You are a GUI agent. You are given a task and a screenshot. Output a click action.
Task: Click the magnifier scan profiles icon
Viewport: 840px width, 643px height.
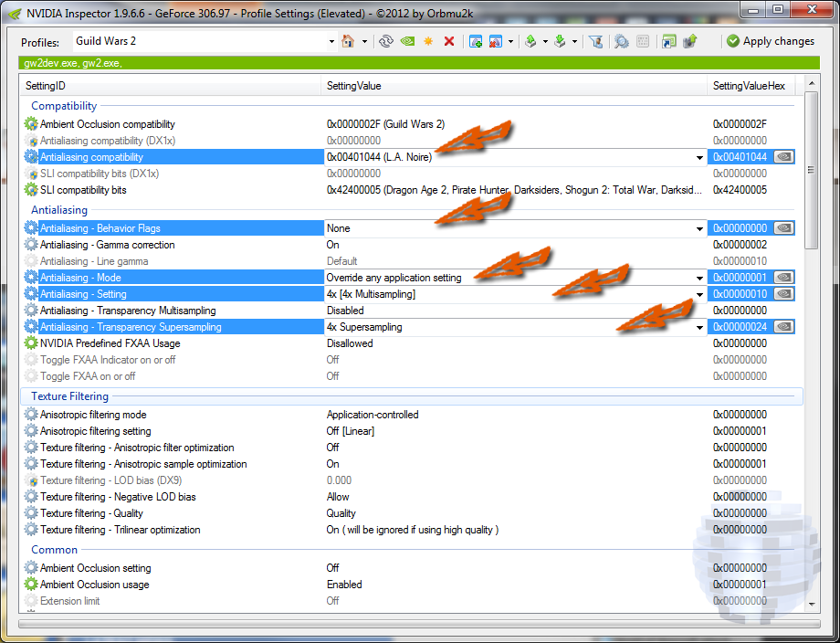click(x=622, y=41)
